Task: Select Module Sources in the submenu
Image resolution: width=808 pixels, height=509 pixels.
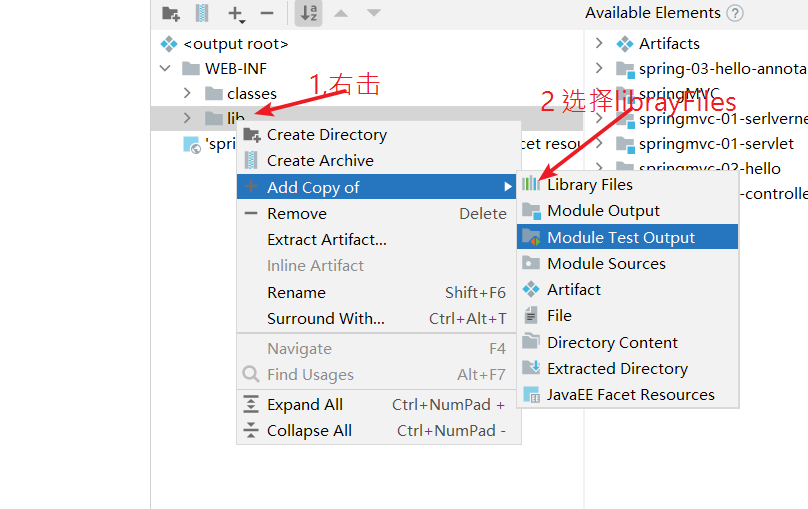Action: point(628,264)
